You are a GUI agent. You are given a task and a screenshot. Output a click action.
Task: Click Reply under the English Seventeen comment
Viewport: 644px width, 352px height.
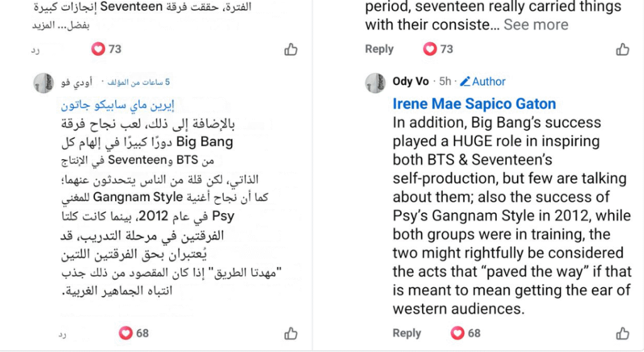click(x=379, y=49)
